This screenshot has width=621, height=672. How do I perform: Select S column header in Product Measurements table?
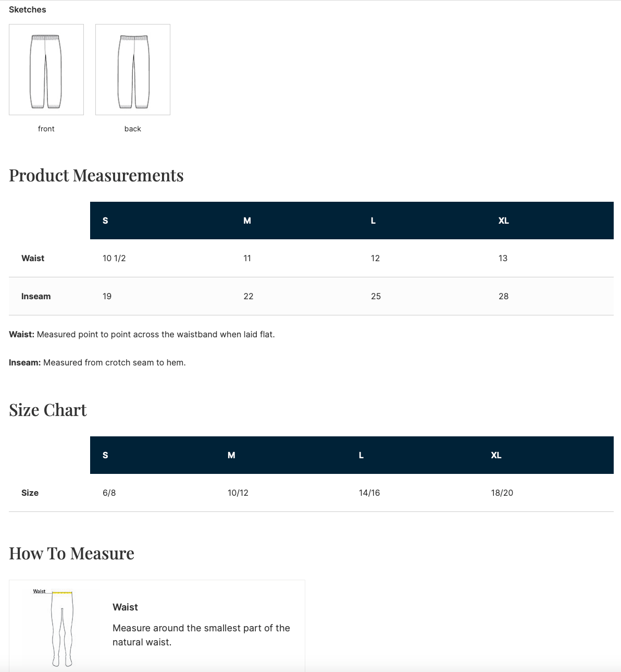click(x=105, y=221)
